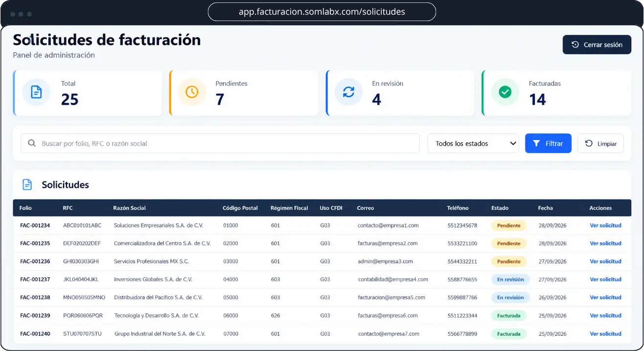The height and width of the screenshot is (351, 644).
Task: Open Ver solicitud for FAC-001238
Action: 605,297
